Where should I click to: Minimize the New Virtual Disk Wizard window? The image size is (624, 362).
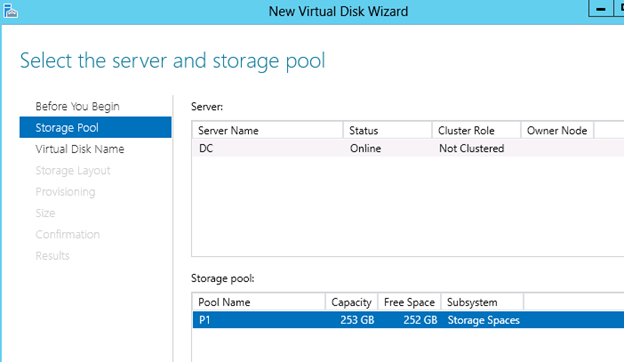tap(601, 8)
